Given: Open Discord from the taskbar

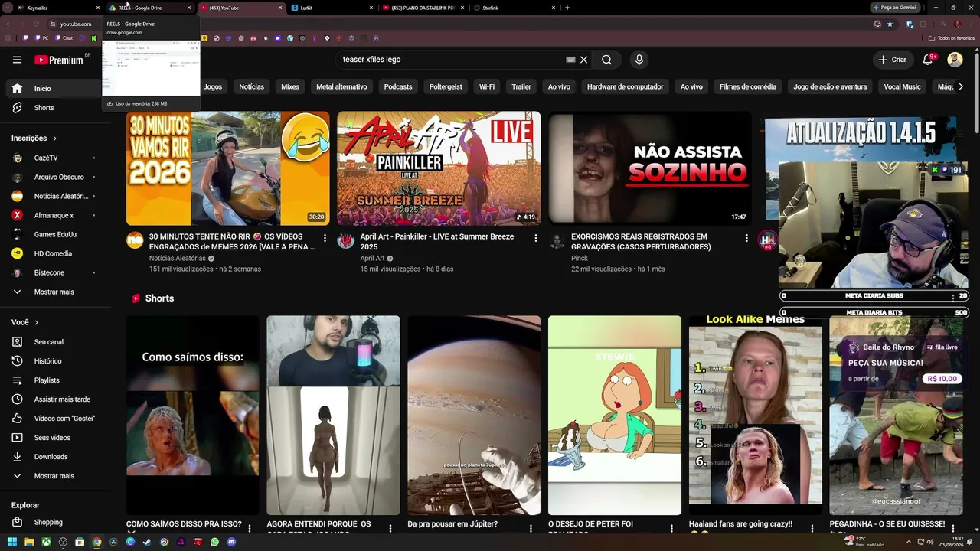Looking at the screenshot, I should coord(231,542).
